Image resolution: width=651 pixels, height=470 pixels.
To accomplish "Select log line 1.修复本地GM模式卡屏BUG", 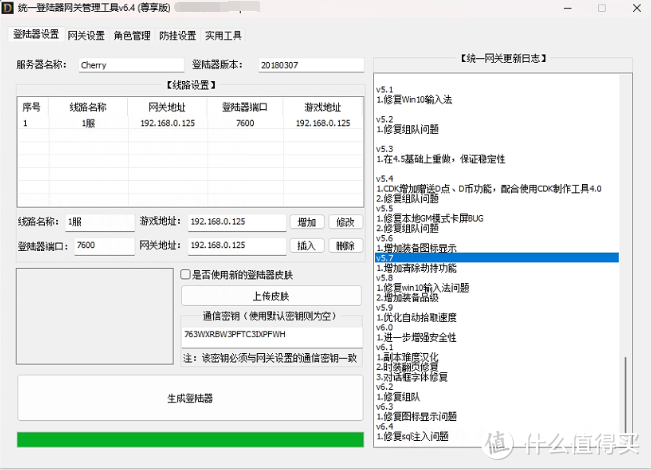I will click(x=430, y=218).
